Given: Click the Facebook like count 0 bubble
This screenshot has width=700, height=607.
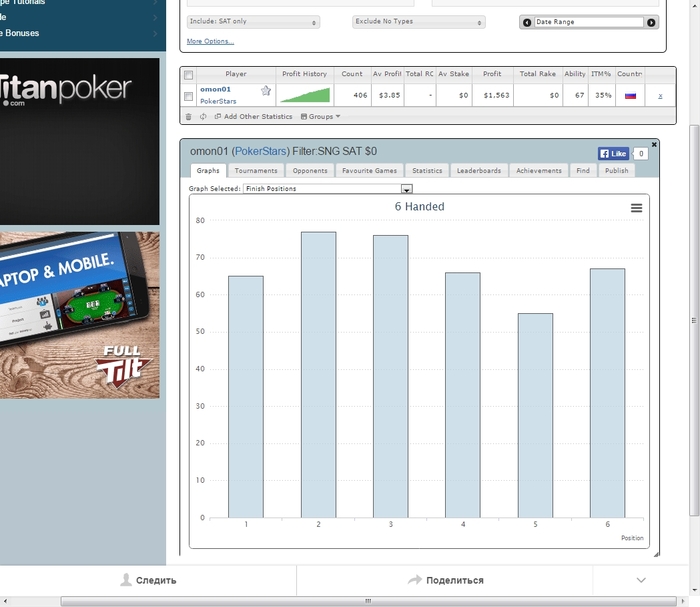Looking at the screenshot, I should (x=641, y=154).
